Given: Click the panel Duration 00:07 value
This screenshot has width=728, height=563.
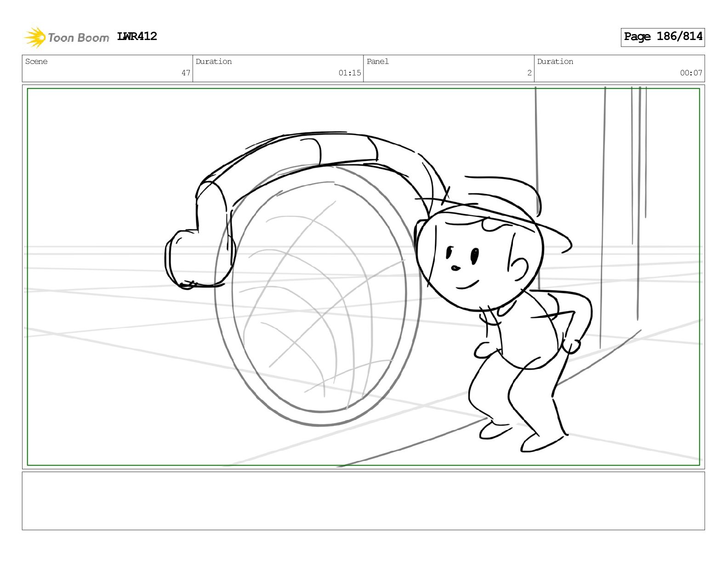Looking at the screenshot, I should tap(691, 73).
